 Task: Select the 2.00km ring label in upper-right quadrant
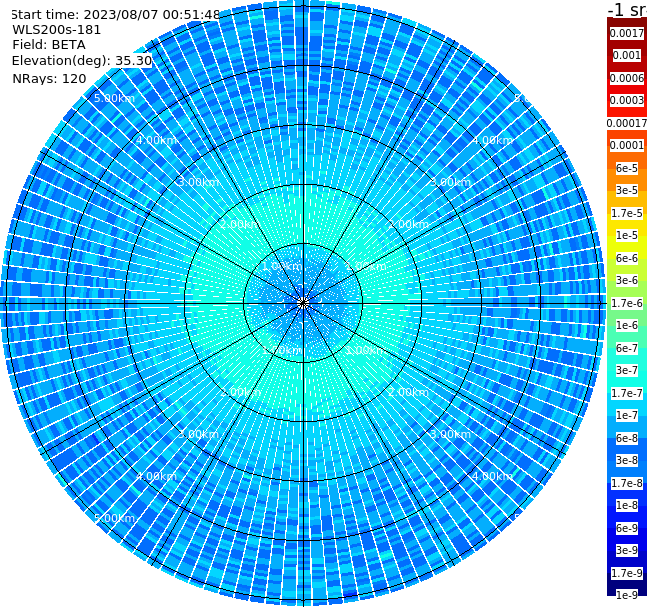(x=409, y=224)
